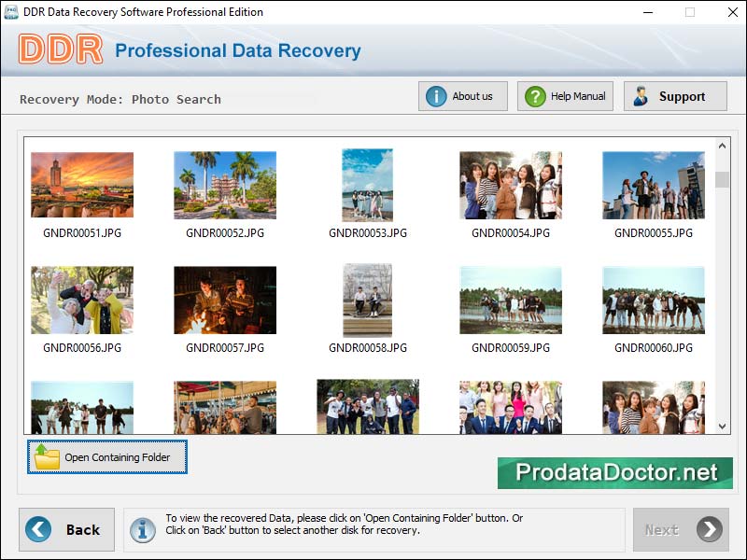Open the GNDR00058.JPG photo thumbnail
This screenshot has height=560, width=747.
(367, 300)
